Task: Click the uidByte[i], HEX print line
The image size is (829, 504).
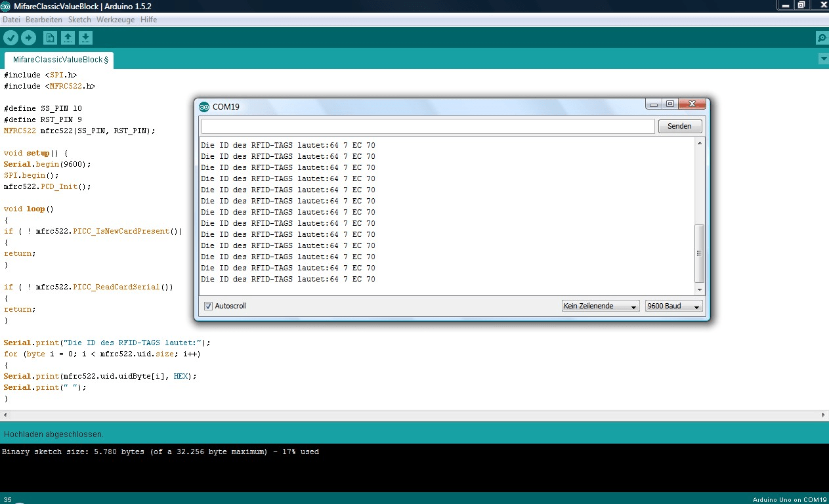Action: (x=100, y=376)
